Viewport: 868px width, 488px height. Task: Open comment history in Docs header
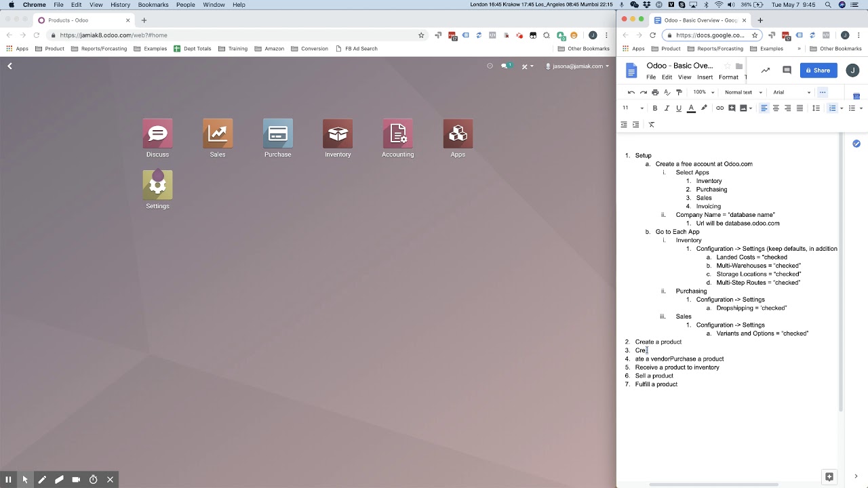point(787,70)
